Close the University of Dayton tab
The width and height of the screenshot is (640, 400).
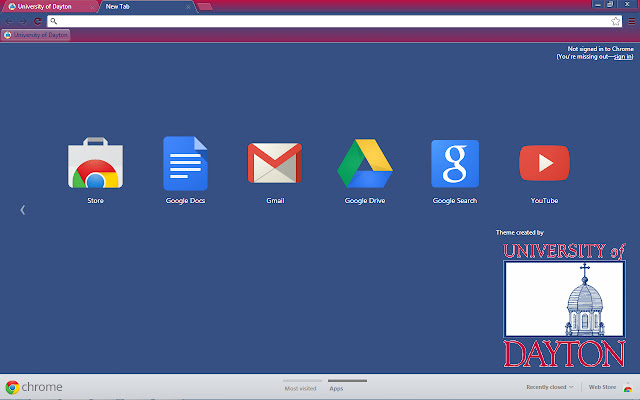[92, 7]
